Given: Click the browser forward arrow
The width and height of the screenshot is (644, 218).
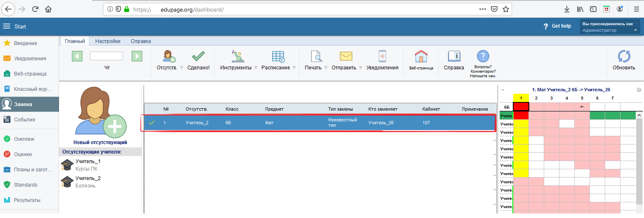Looking at the screenshot, I should point(22,9).
